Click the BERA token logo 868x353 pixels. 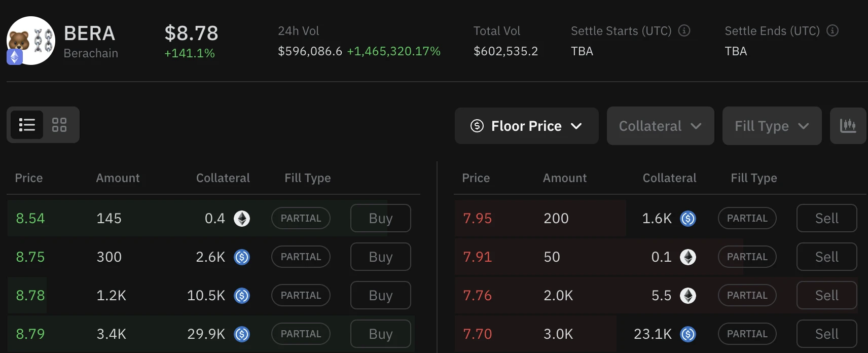tap(31, 40)
